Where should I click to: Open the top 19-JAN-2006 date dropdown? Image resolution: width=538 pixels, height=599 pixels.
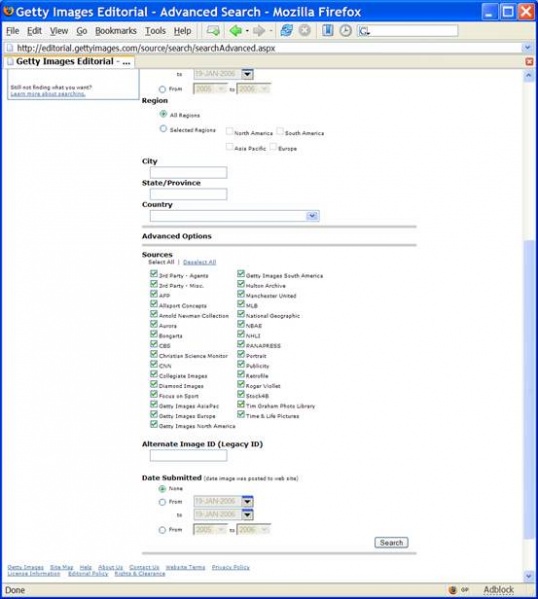247,74
